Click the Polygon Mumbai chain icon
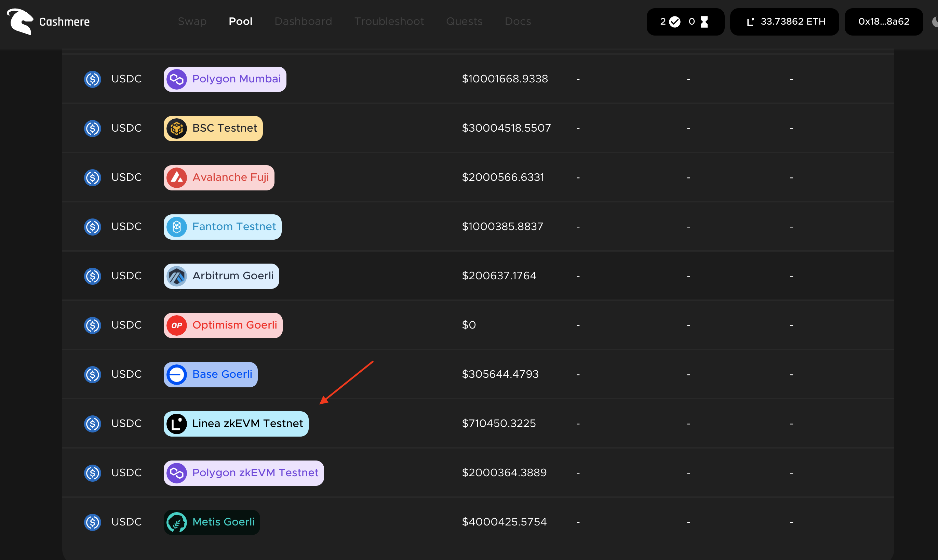The width and height of the screenshot is (938, 560). point(177,79)
